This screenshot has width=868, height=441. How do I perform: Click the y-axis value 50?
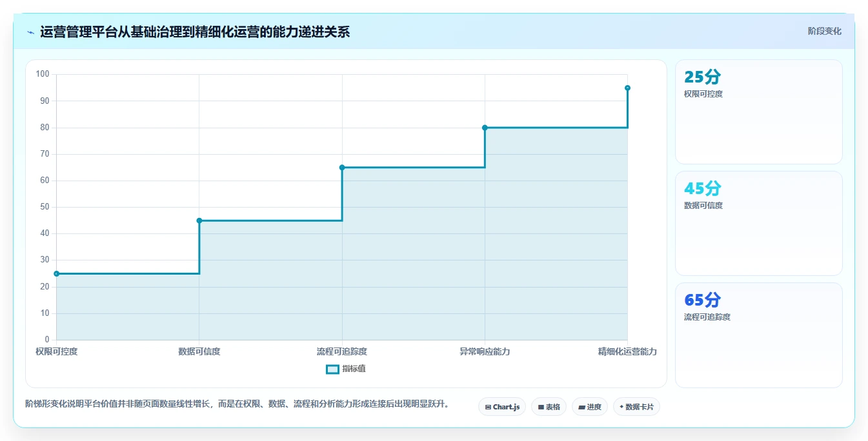pos(45,207)
